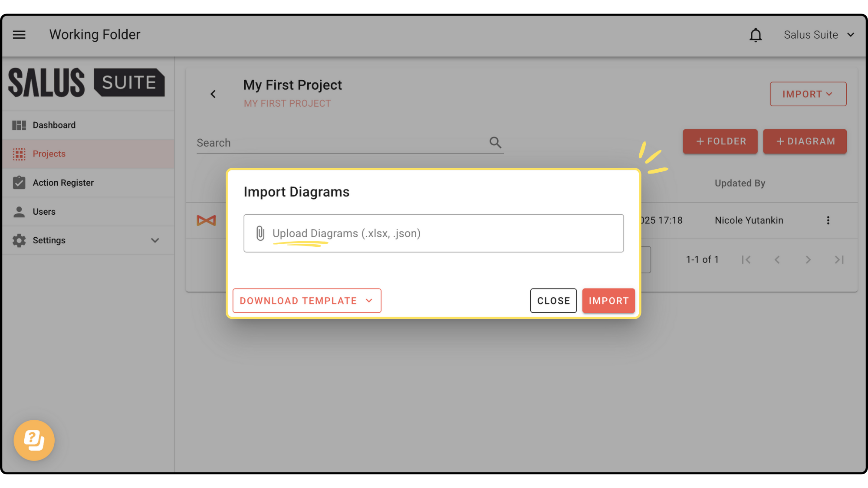868x488 pixels.
Task: Go to the next page arrow
Action: (x=808, y=260)
